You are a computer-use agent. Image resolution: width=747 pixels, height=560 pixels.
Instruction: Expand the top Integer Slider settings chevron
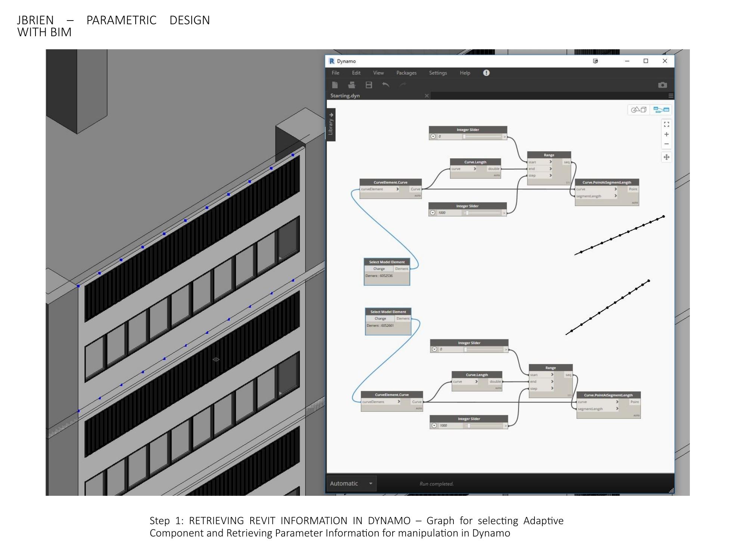point(433,137)
